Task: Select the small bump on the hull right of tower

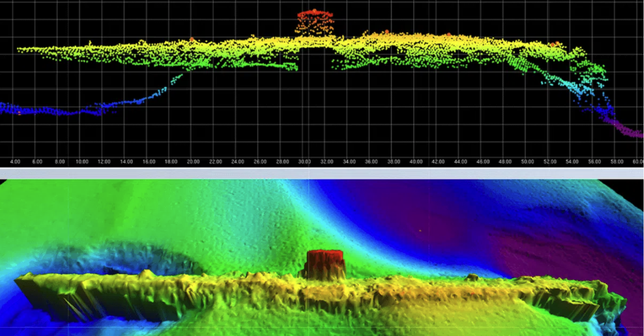Action: (x=471, y=277)
